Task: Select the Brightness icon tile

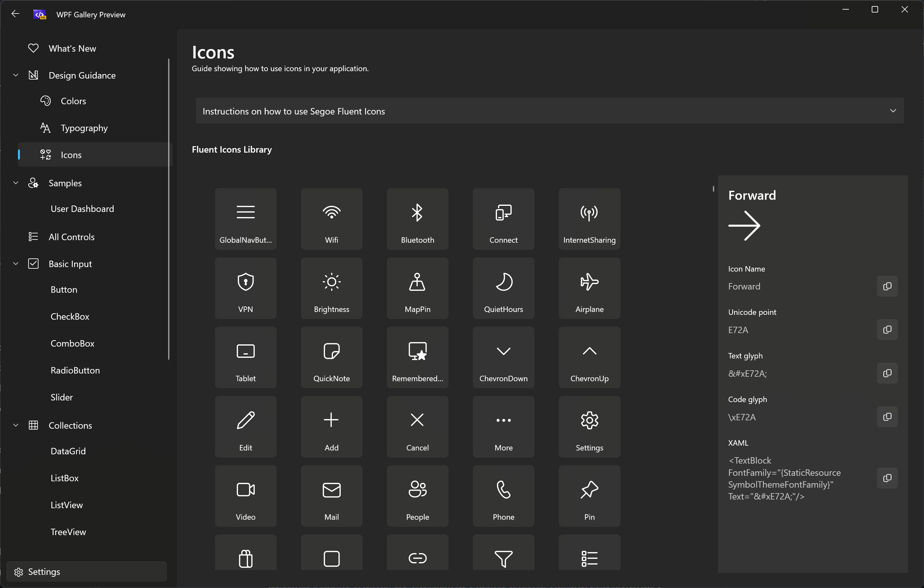Action: point(331,288)
